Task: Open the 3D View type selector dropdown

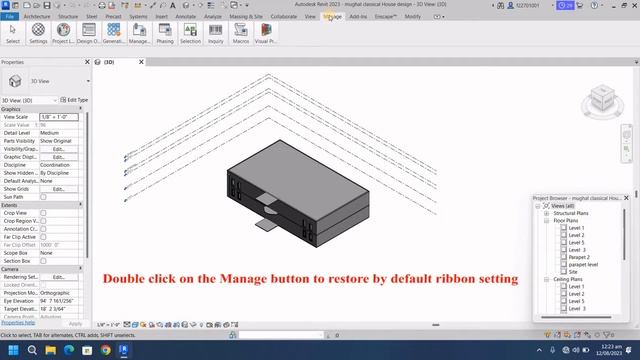Action: pos(88,81)
